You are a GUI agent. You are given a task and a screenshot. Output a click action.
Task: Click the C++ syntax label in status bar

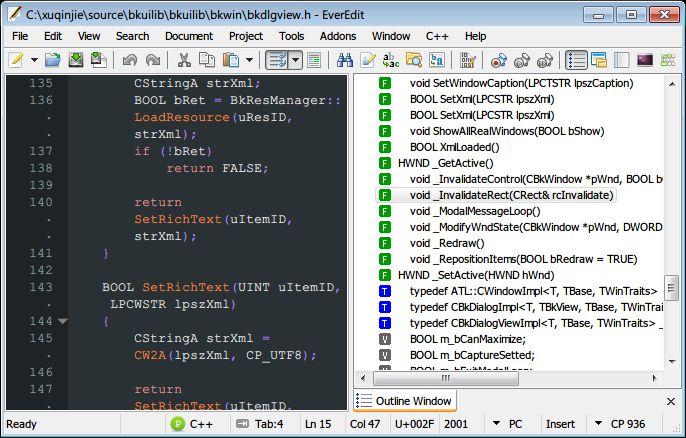point(201,424)
